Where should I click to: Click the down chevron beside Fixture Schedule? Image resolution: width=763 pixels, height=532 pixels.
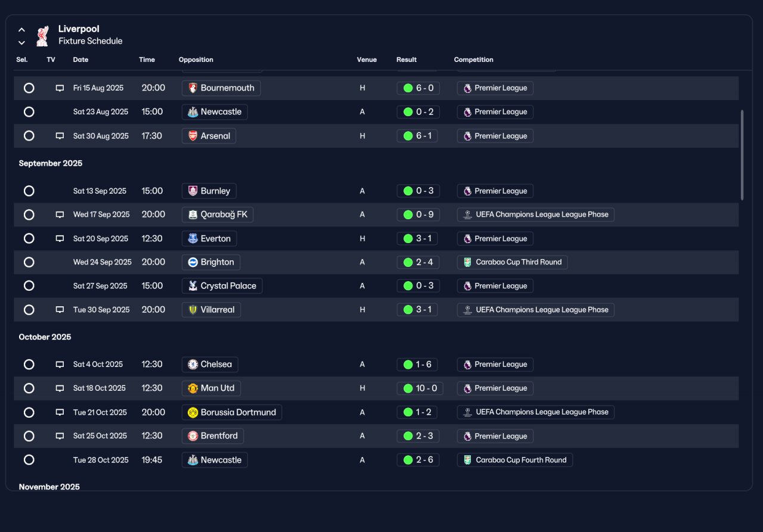pyautogui.click(x=21, y=42)
